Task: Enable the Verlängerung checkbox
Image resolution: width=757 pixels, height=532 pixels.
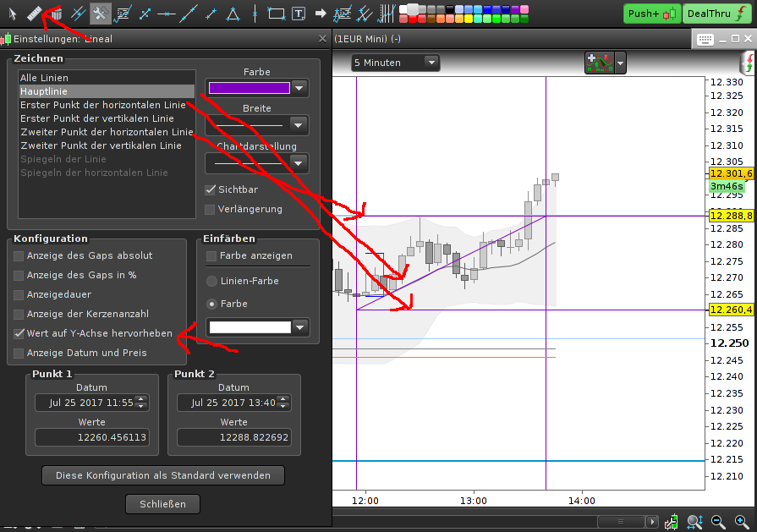Action: 211,209
